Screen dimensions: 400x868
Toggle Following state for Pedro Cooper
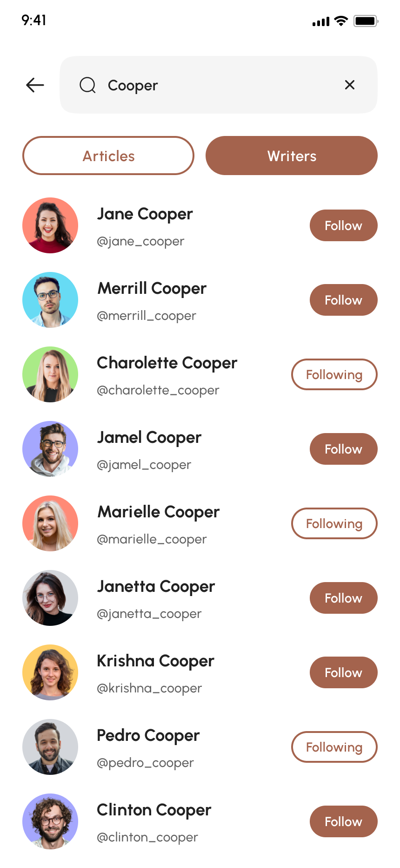(x=334, y=747)
